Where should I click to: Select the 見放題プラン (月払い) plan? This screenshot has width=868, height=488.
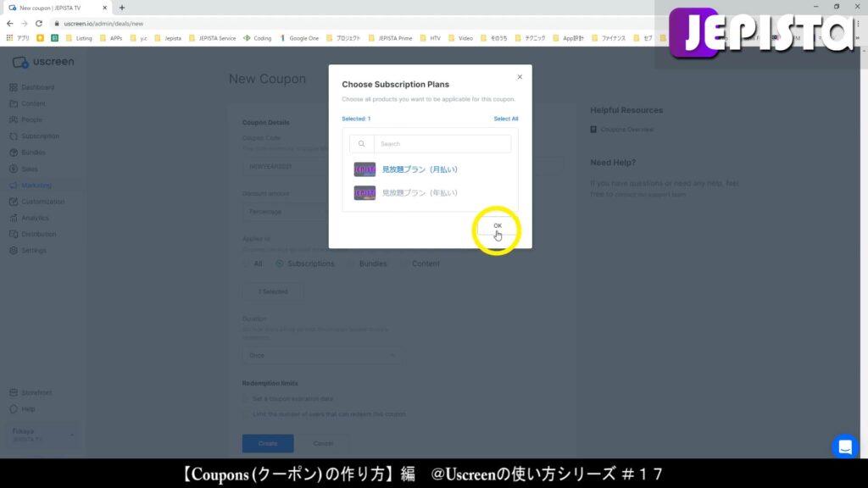coord(430,169)
